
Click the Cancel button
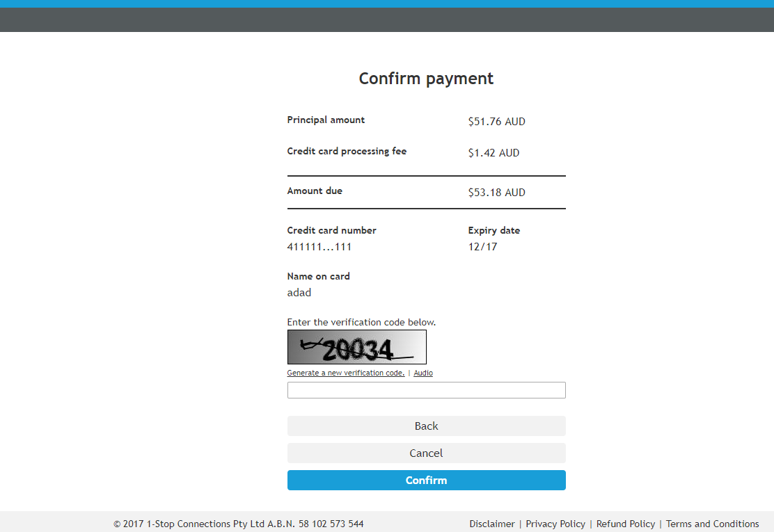pos(427,453)
